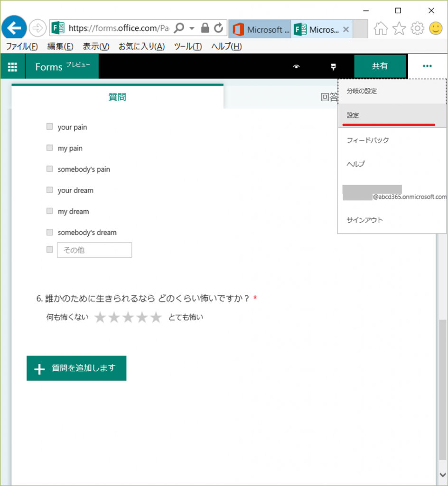The width and height of the screenshot is (448, 486).
Task: Tick the "somebody's dream" checkbox
Action: (x=50, y=232)
